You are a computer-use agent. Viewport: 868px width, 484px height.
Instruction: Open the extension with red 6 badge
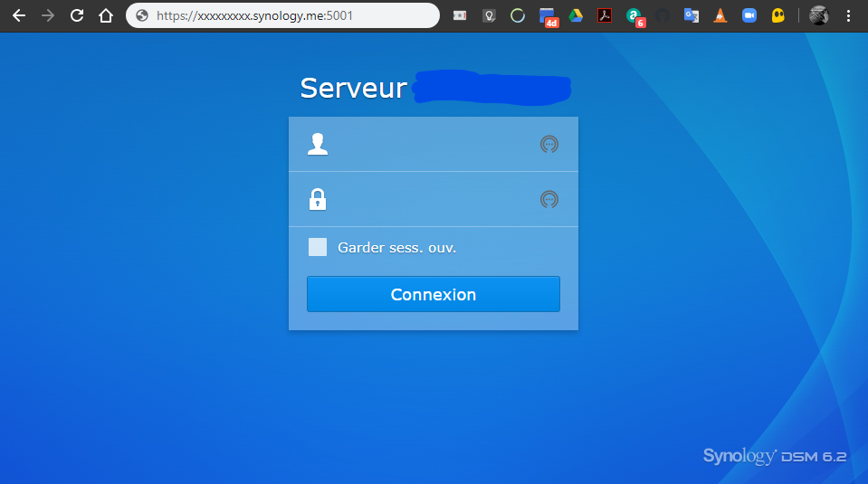click(635, 16)
